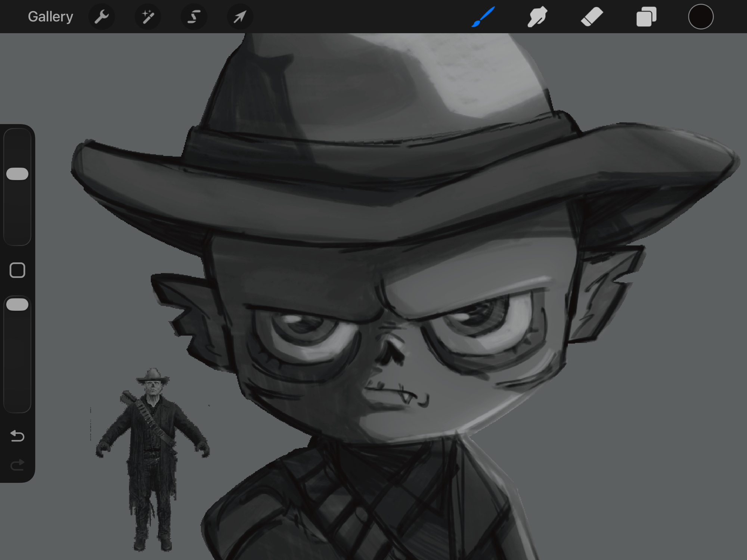Redo with the grayed arrow
Image resolution: width=747 pixels, height=560 pixels.
18,465
